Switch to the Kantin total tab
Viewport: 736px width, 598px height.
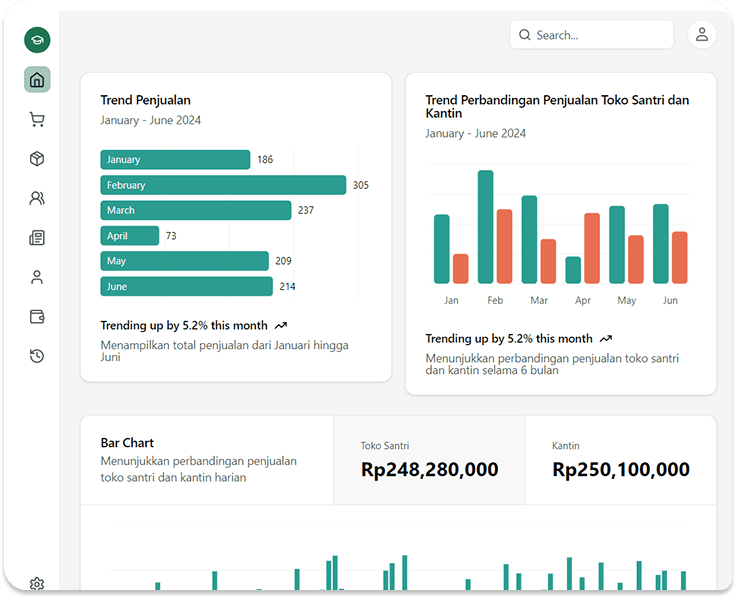[x=620, y=460]
